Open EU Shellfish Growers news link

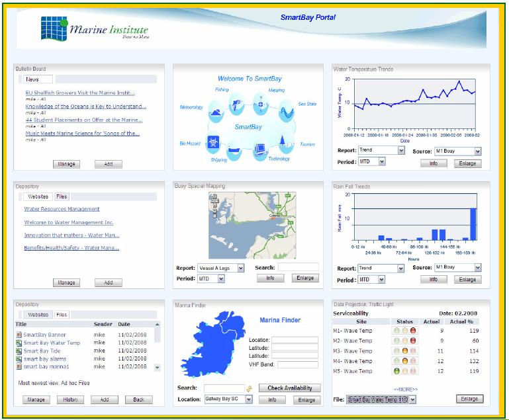[x=80, y=93]
